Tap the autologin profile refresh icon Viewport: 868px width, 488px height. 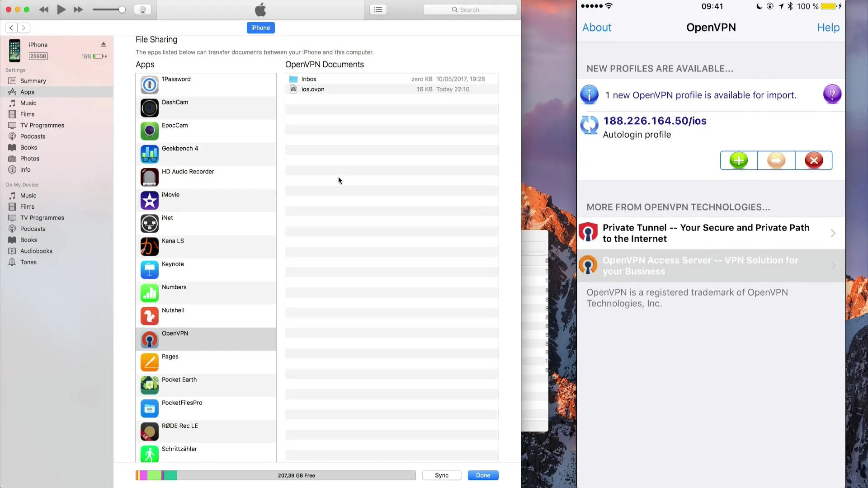[590, 125]
